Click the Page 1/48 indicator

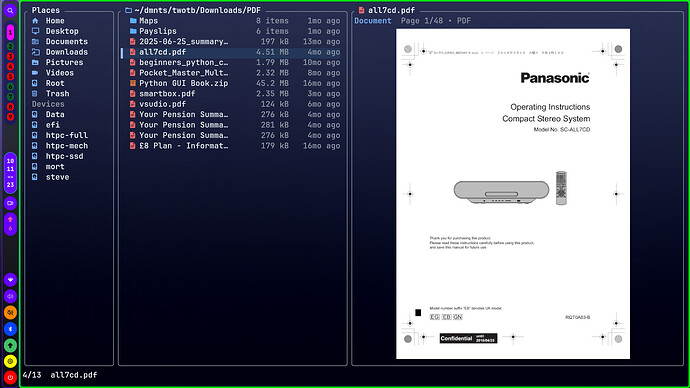coord(422,21)
